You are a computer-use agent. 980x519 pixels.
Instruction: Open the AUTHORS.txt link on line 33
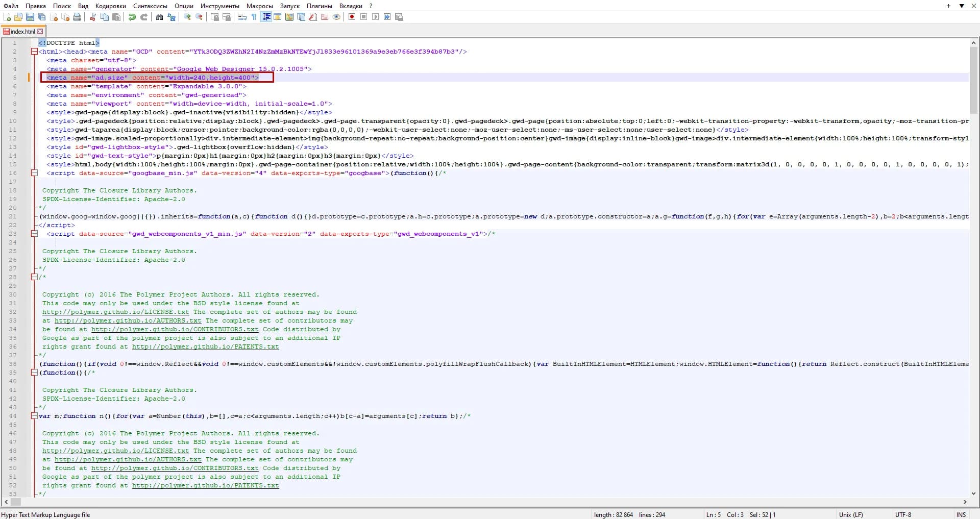point(128,320)
